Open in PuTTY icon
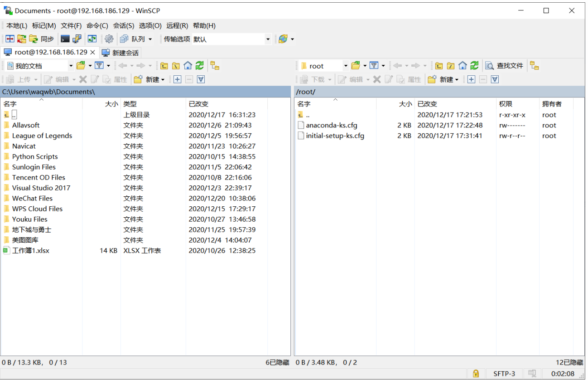 77,39
